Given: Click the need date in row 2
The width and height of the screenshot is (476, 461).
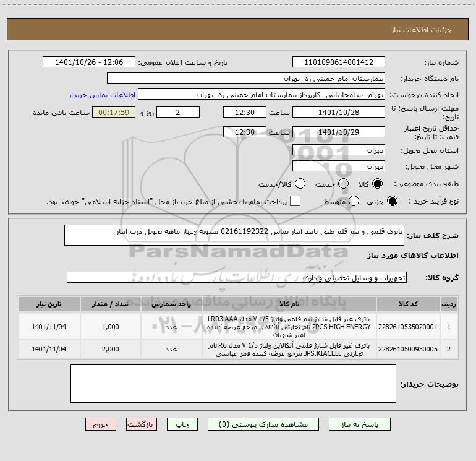Looking at the screenshot, I should (49, 349).
